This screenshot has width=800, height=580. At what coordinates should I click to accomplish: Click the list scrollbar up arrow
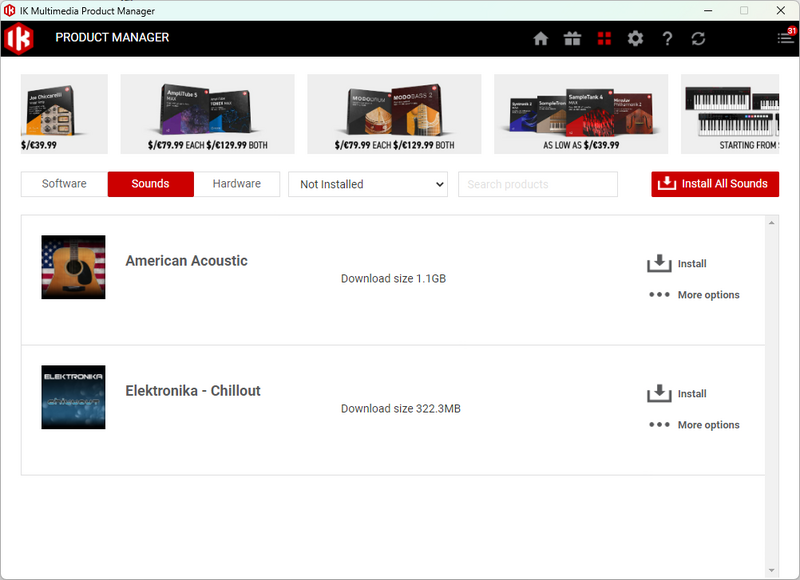771,223
